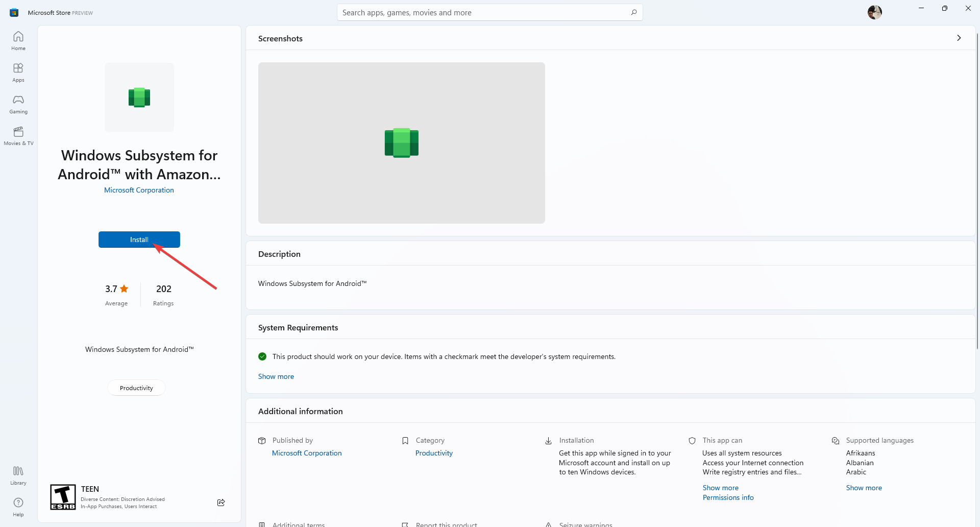This screenshot has width=980, height=527.
Task: Show more supported languages
Action: tap(864, 488)
